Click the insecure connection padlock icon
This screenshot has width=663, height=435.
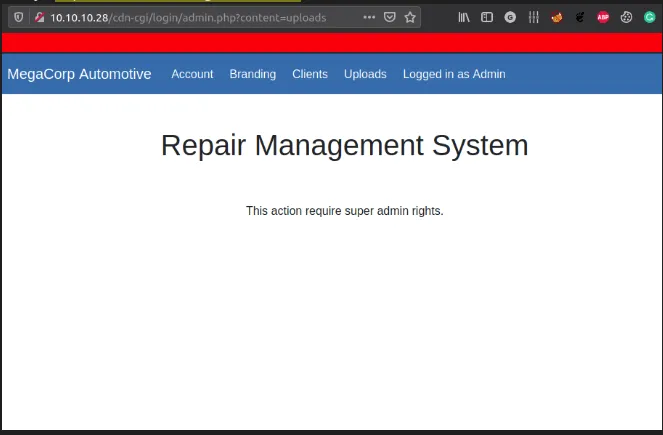(38, 17)
